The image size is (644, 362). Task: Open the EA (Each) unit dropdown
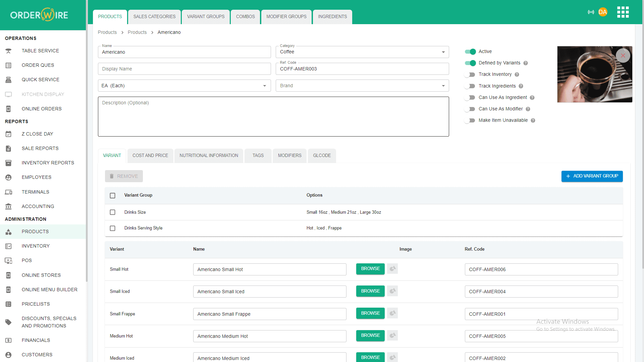(184, 86)
